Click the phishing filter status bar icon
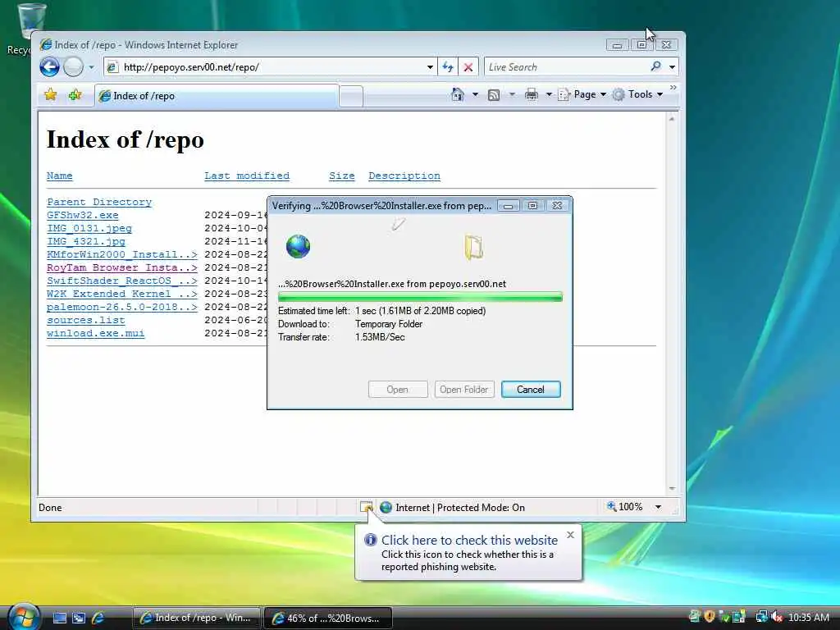The image size is (840, 630). [x=367, y=507]
